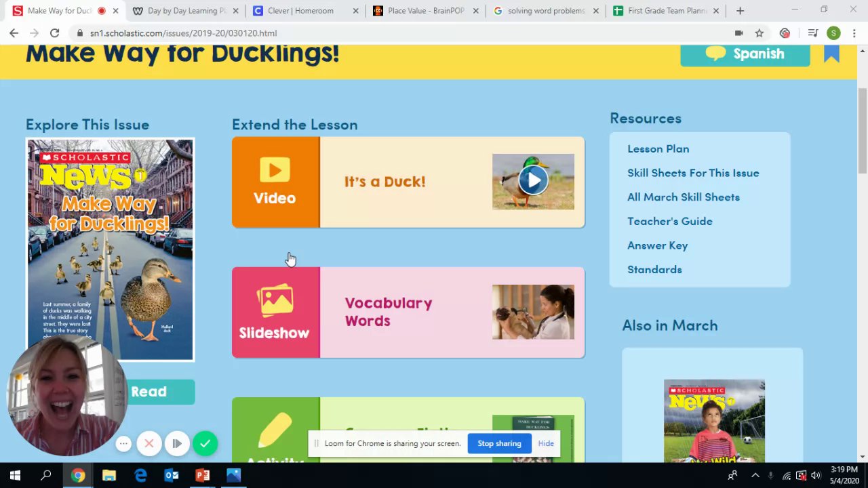Show hidden system tray icons

point(755,476)
